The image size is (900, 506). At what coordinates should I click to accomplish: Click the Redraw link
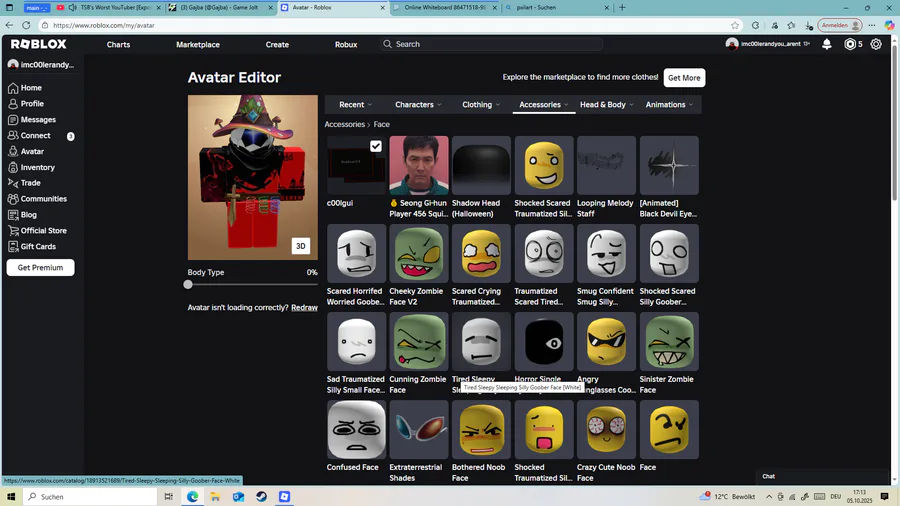point(304,308)
